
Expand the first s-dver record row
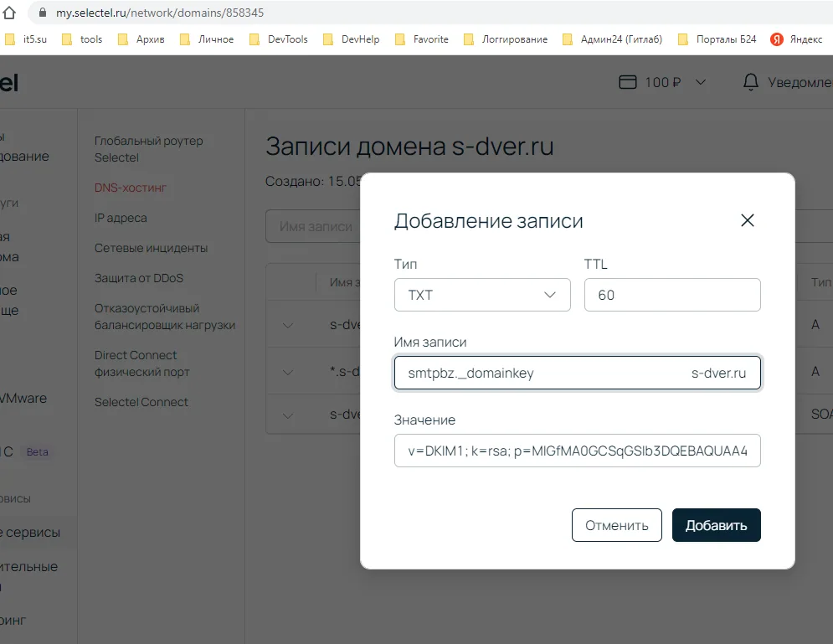point(287,325)
